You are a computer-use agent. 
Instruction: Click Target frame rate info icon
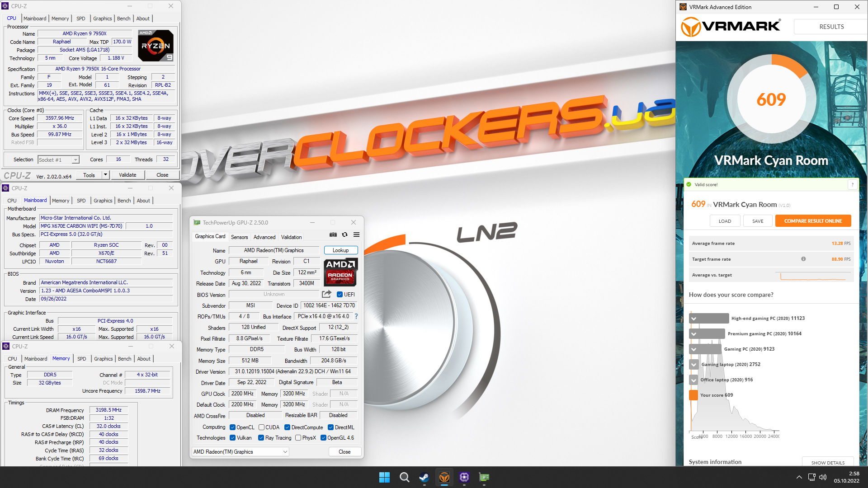pyautogui.click(x=803, y=259)
